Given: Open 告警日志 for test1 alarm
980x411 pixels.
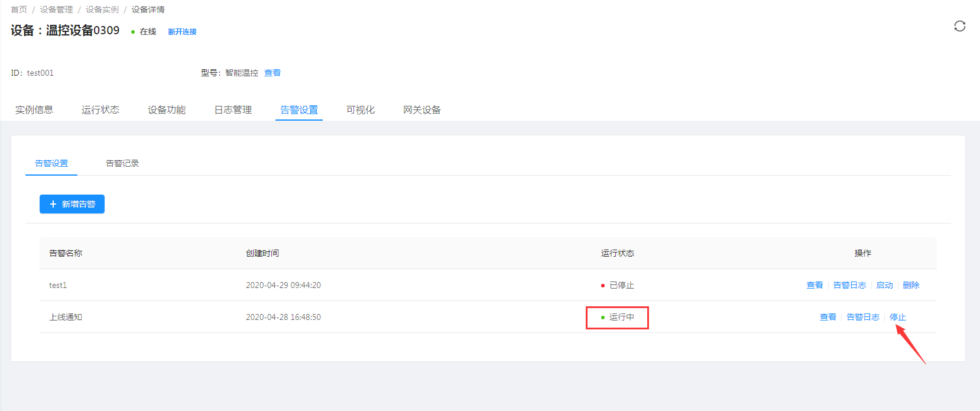Looking at the screenshot, I should pyautogui.click(x=849, y=285).
